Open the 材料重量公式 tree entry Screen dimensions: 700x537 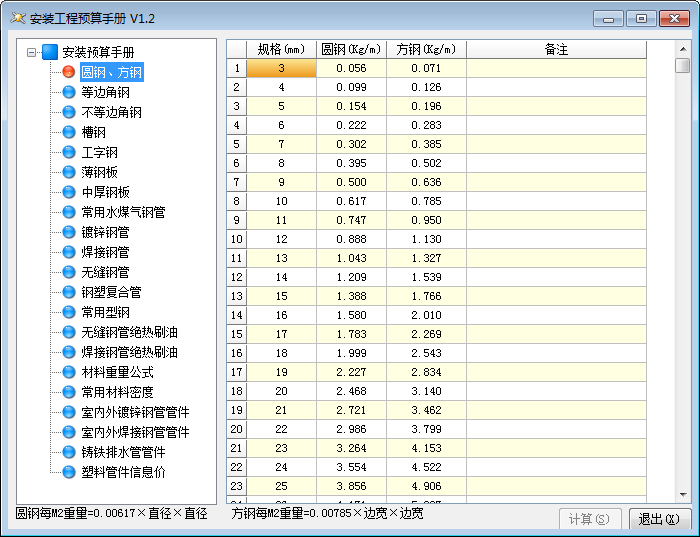(x=117, y=372)
